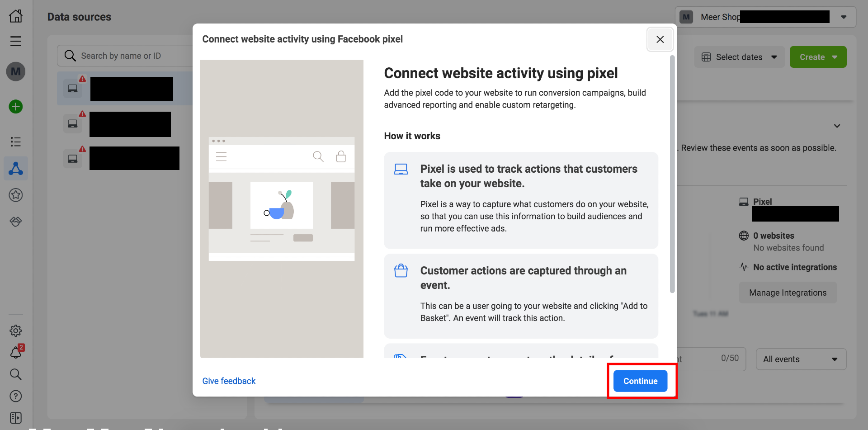868x430 pixels.
Task: Select the Data sources network icon
Action: (x=16, y=169)
